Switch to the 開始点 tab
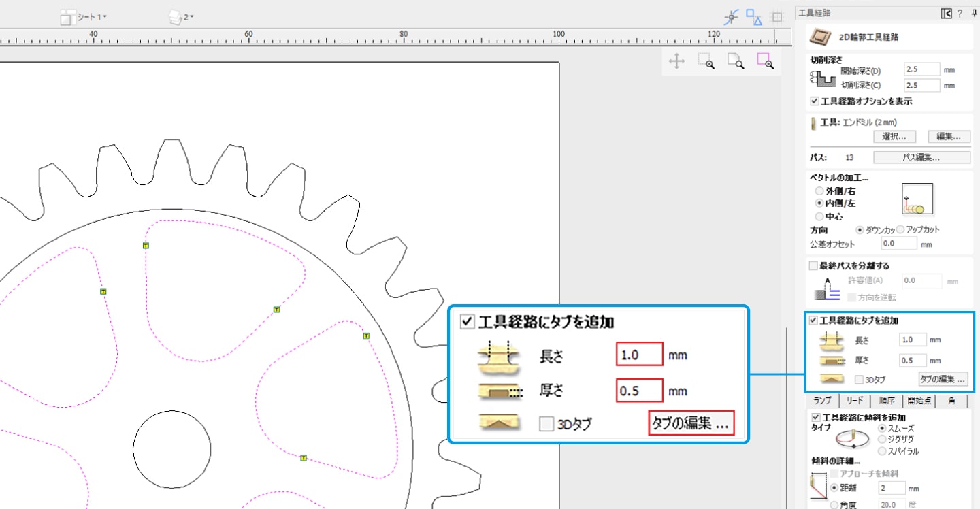Image resolution: width=980 pixels, height=509 pixels. click(x=919, y=401)
